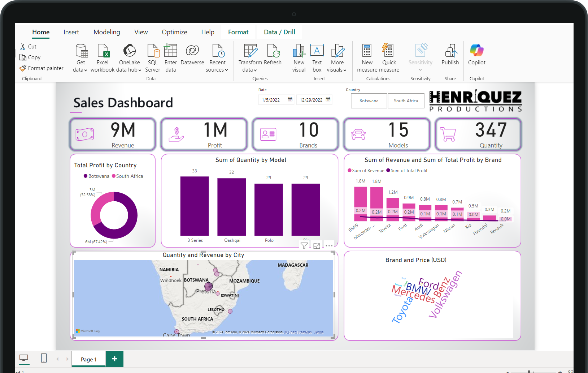
Task: Expand More visuals dropdown arrow
Action: pos(345,70)
